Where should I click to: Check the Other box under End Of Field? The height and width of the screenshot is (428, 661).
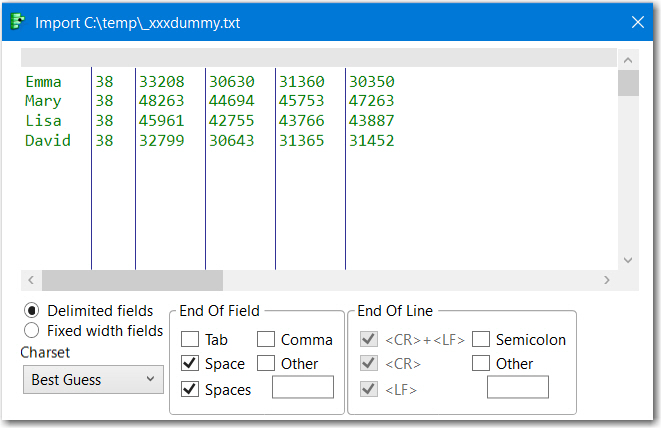[x=266, y=364]
